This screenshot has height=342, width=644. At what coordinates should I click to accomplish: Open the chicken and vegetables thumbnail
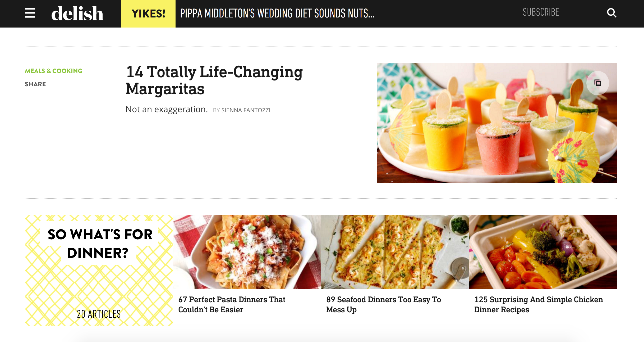tap(543, 252)
